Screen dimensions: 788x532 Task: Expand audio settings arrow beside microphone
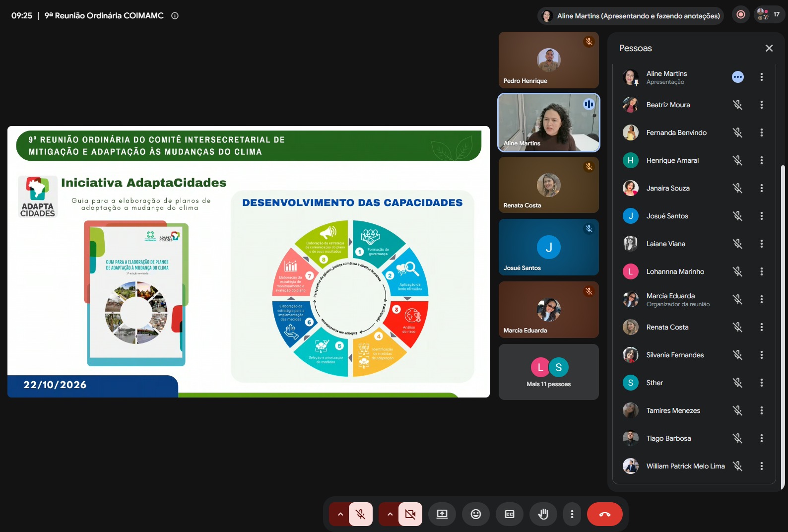pyautogui.click(x=340, y=514)
